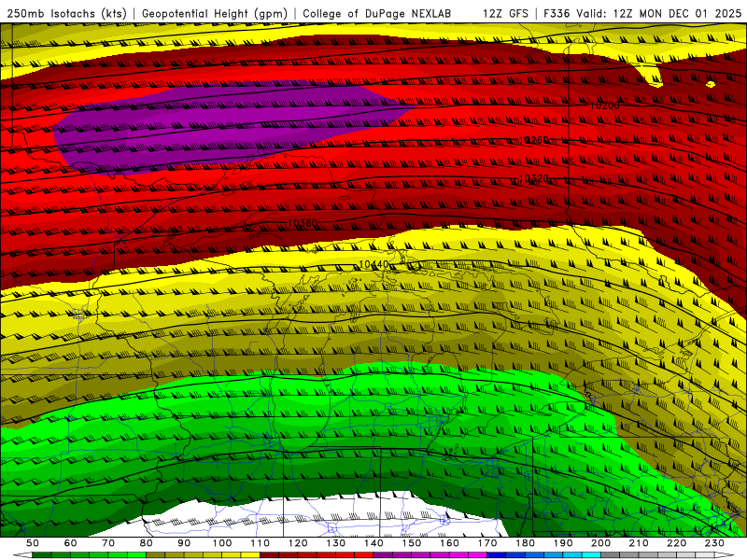This screenshot has height=560, width=747.
Task: Click the 160 label on the color scale
Action: [x=449, y=543]
